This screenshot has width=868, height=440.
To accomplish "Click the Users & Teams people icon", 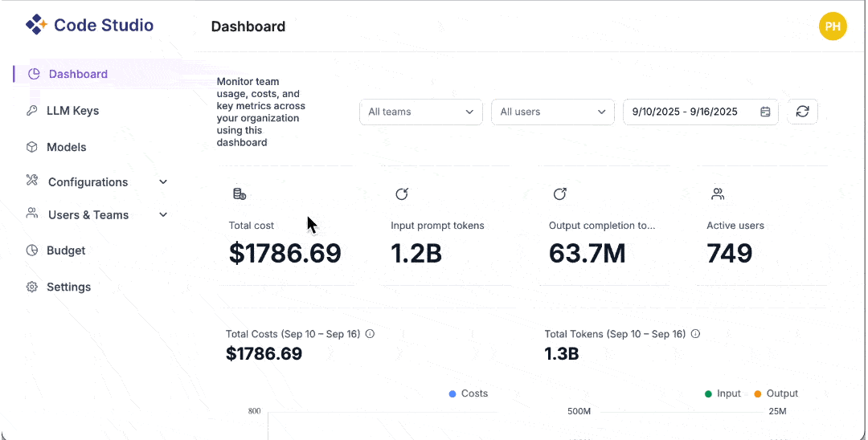I will [31, 214].
